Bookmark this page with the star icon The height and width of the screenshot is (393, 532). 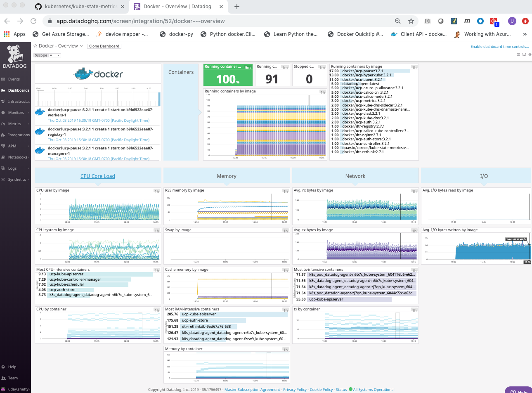click(411, 21)
